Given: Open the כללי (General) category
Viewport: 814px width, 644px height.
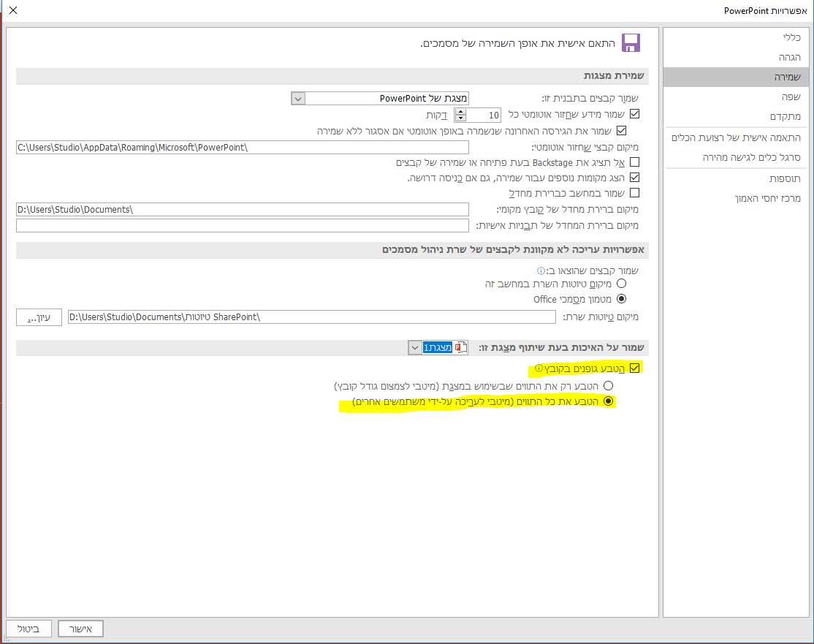Looking at the screenshot, I should [736, 37].
